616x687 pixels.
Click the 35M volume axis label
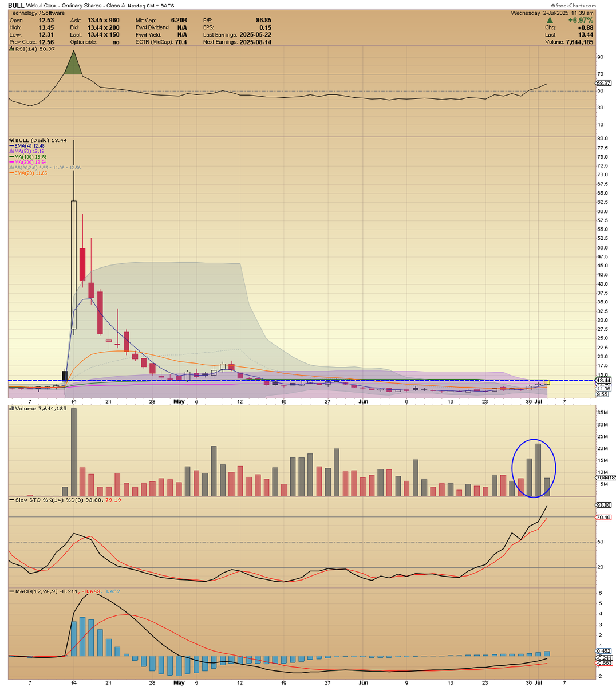pos(602,412)
